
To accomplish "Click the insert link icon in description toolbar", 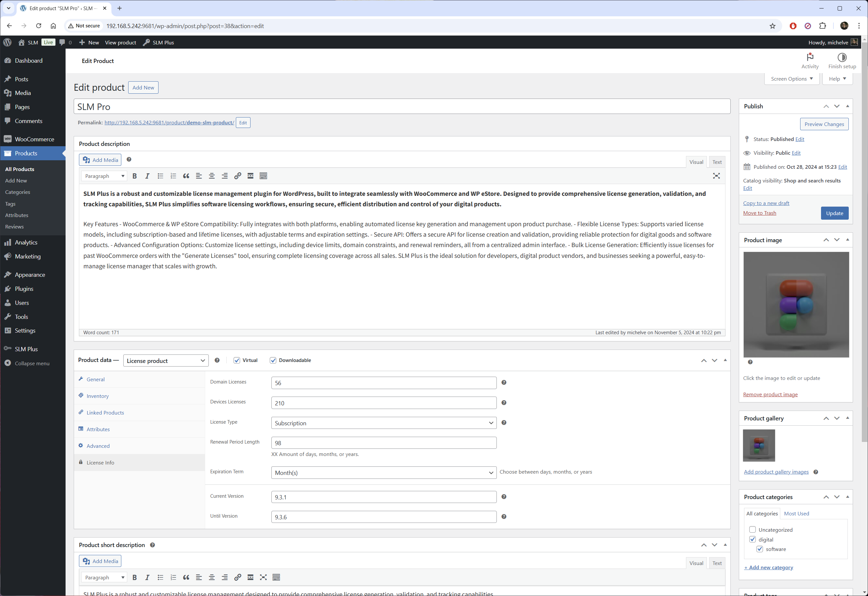I will [x=237, y=176].
